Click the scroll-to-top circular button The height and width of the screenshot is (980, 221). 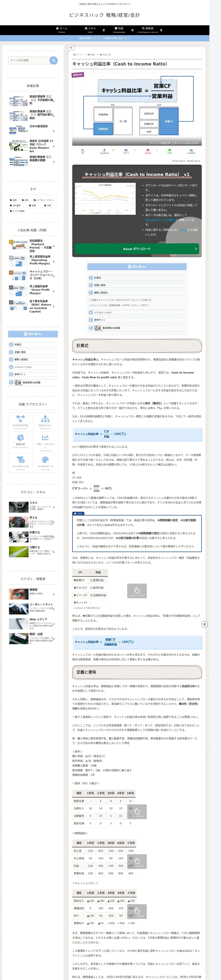tap(204, 624)
